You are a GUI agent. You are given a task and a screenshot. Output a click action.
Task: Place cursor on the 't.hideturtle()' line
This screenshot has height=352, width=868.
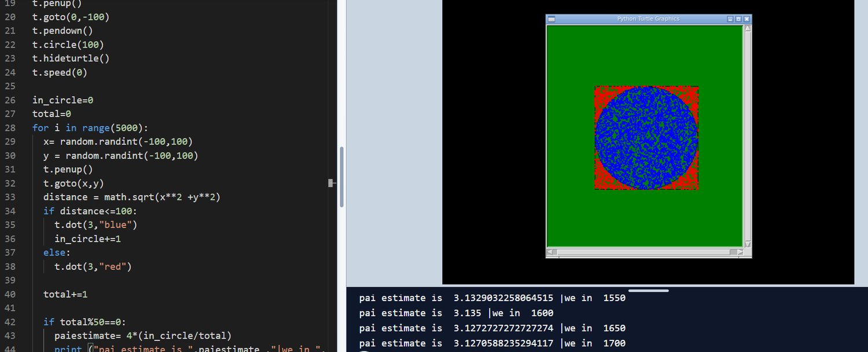(x=71, y=58)
